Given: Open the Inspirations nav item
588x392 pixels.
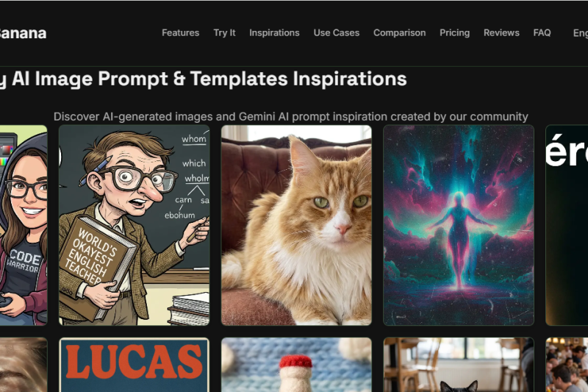Looking at the screenshot, I should point(274,33).
